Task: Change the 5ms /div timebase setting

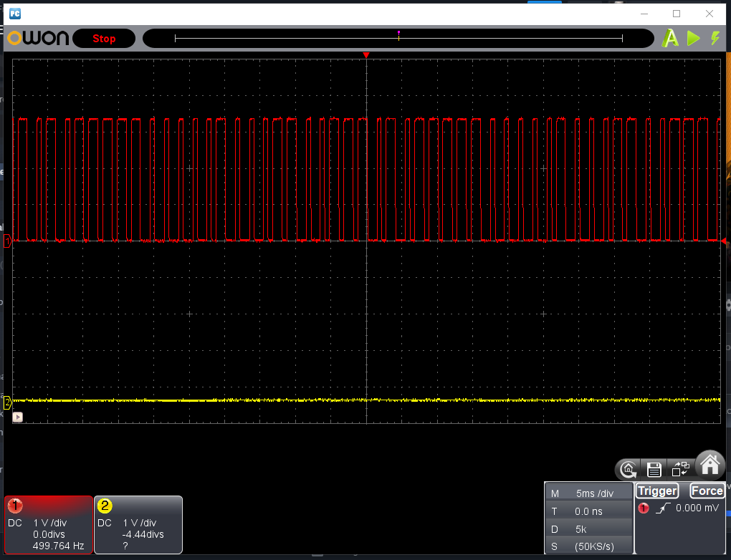Action: click(595, 494)
